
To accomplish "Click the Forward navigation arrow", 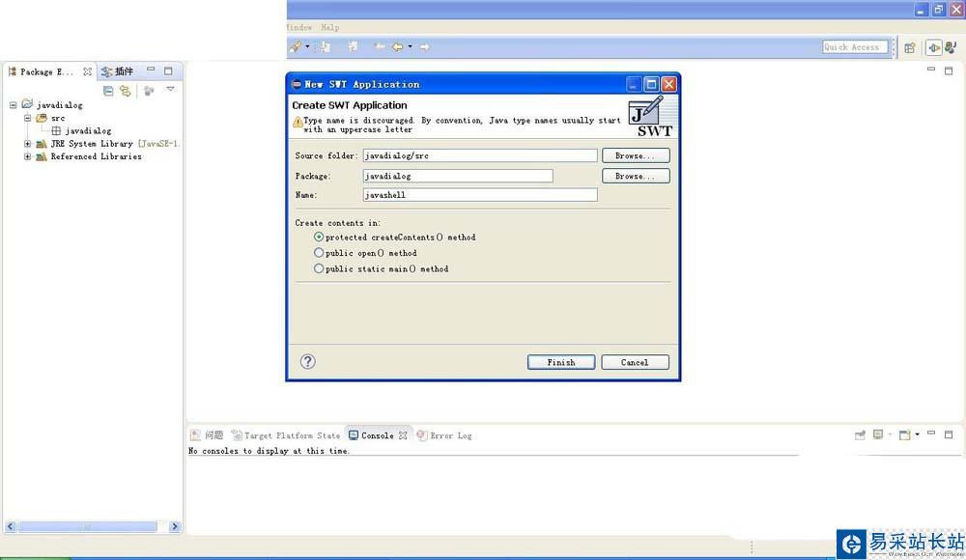I will click(424, 46).
